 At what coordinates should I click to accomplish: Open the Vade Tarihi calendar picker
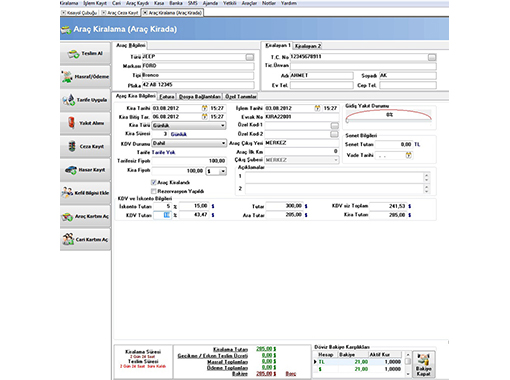pos(409,155)
